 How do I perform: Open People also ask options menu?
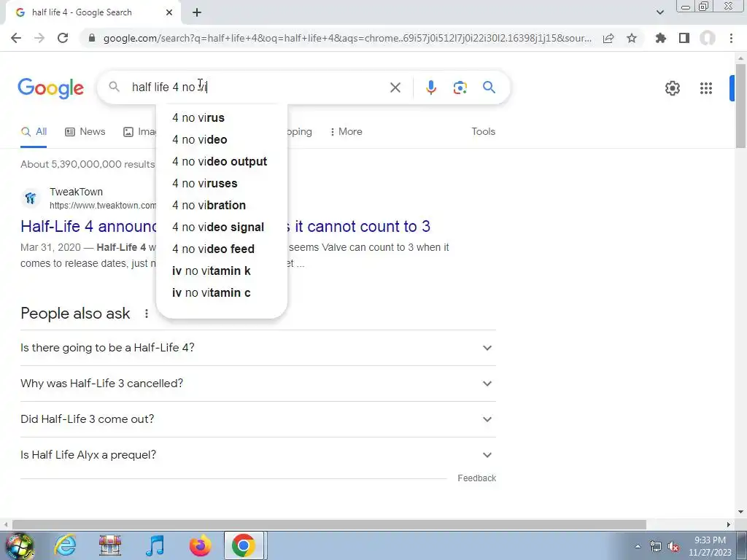pyautogui.click(x=146, y=314)
